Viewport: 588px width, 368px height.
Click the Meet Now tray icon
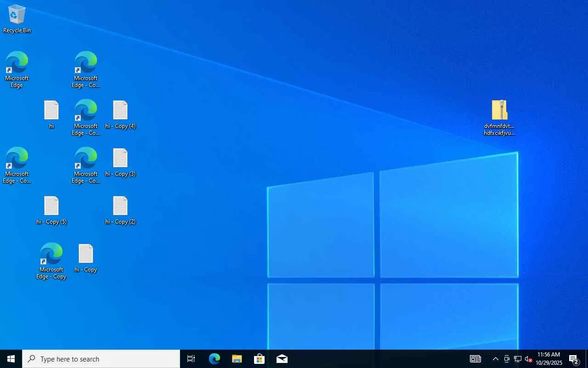tap(506, 359)
